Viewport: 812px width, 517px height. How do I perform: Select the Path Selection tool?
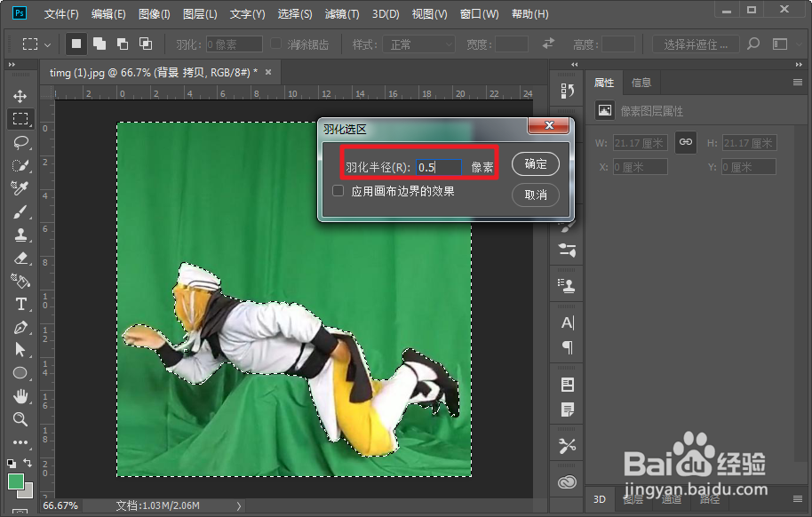[20, 350]
